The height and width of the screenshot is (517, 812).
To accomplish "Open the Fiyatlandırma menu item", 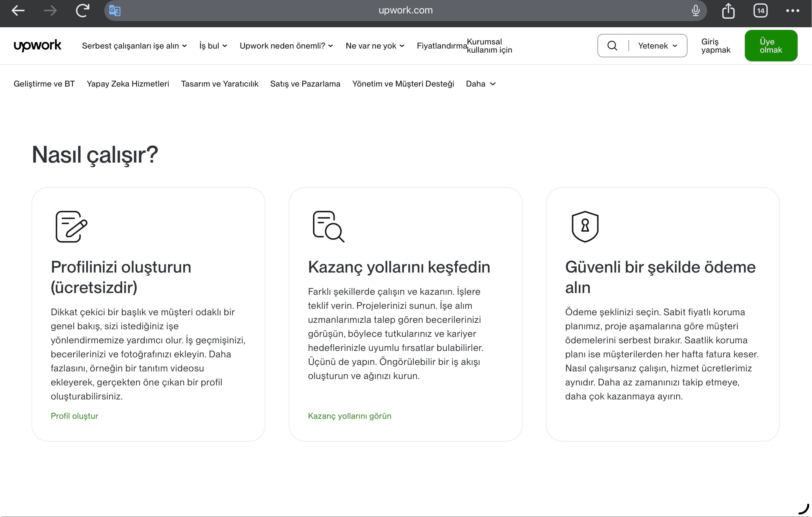I will [441, 46].
